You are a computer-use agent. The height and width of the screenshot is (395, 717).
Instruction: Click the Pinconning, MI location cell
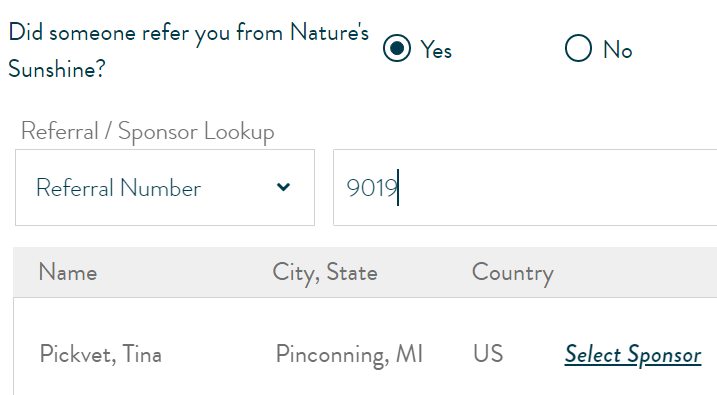point(349,355)
